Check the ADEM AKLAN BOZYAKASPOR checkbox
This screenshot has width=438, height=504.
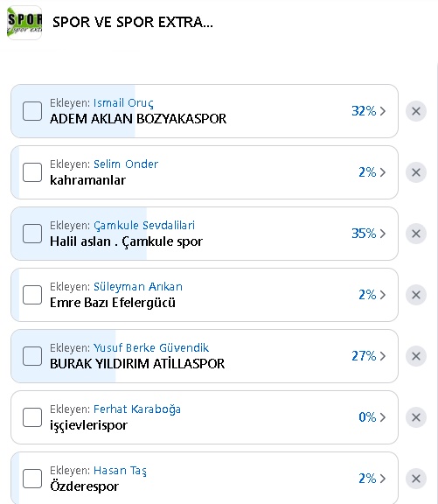[x=32, y=111]
